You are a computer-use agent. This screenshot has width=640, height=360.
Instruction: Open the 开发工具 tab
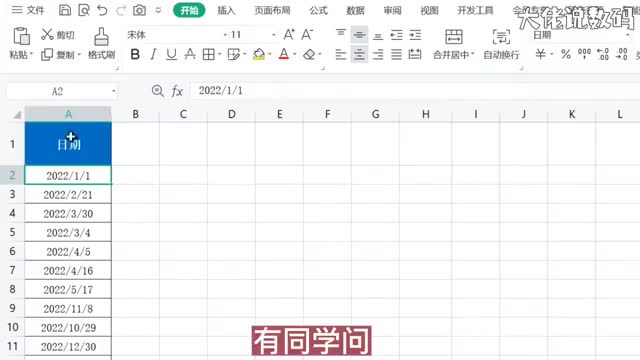[x=476, y=10]
